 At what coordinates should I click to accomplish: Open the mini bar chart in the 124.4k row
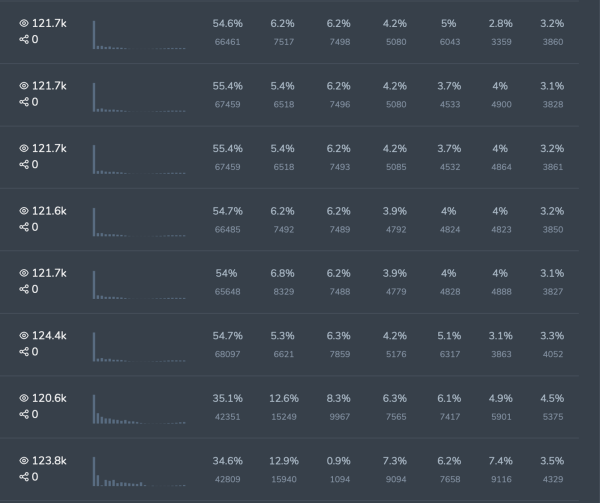point(139,345)
